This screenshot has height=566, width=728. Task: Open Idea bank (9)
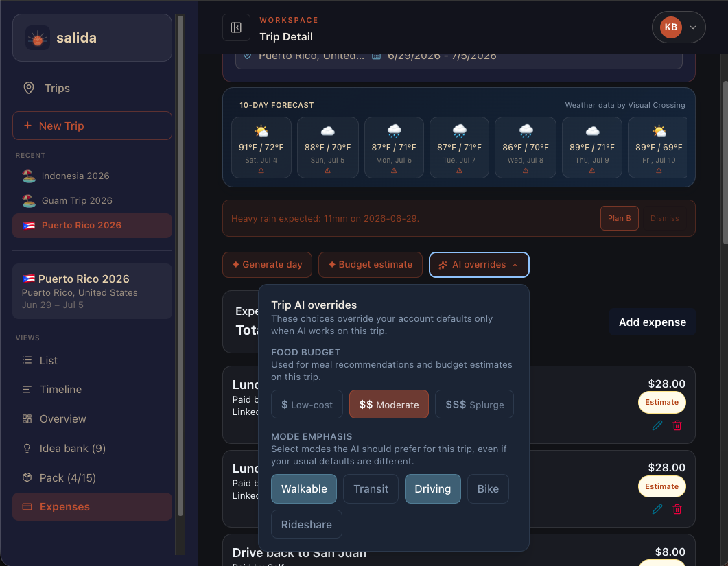coord(92,449)
